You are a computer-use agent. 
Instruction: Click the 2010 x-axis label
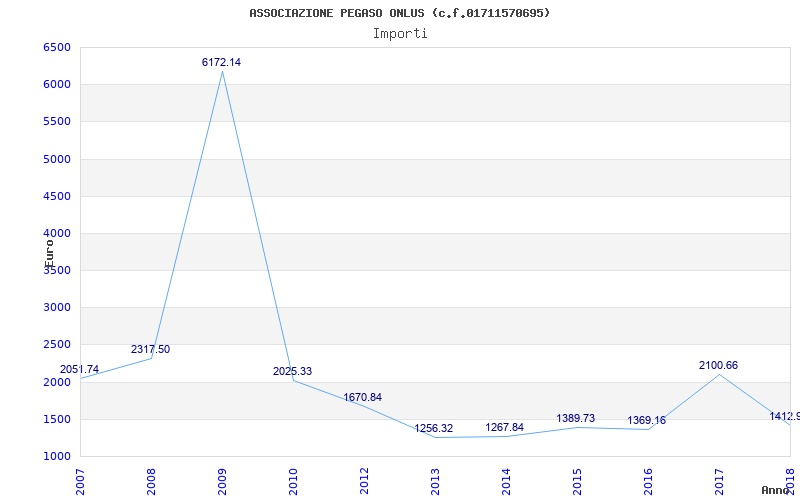point(293,482)
